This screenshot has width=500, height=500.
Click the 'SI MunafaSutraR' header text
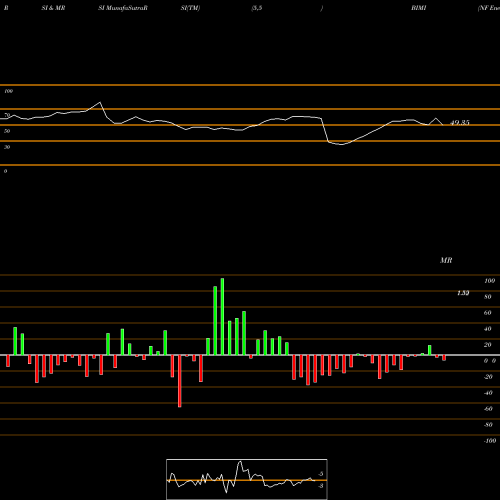(123, 8)
